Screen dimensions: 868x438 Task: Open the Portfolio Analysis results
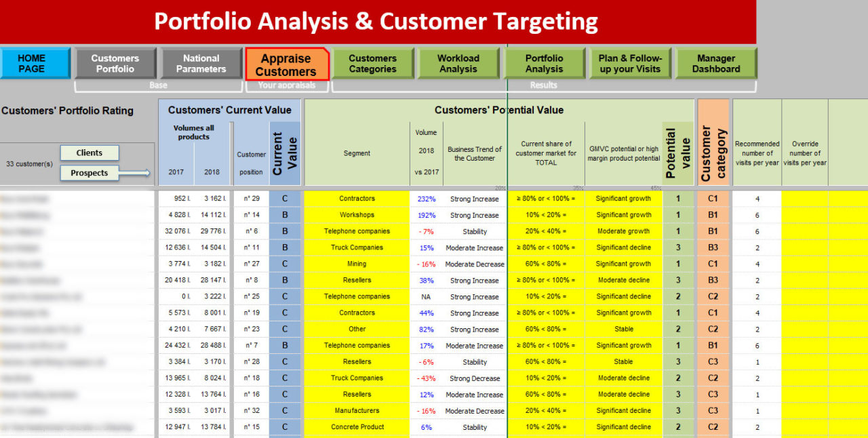[x=545, y=62]
